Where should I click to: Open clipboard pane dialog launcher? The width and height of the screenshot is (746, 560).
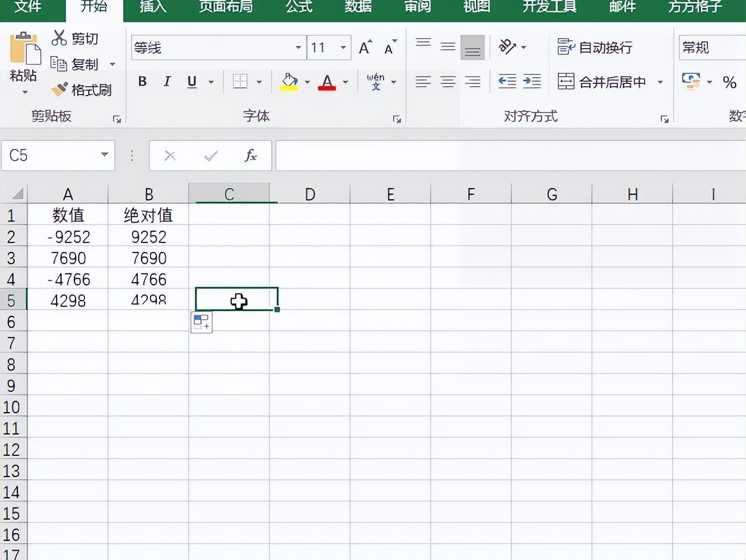click(x=116, y=119)
